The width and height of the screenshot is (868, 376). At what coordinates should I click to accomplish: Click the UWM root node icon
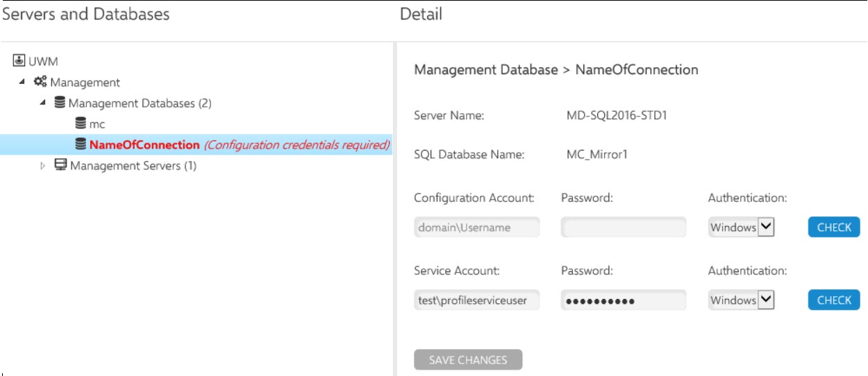[x=19, y=61]
